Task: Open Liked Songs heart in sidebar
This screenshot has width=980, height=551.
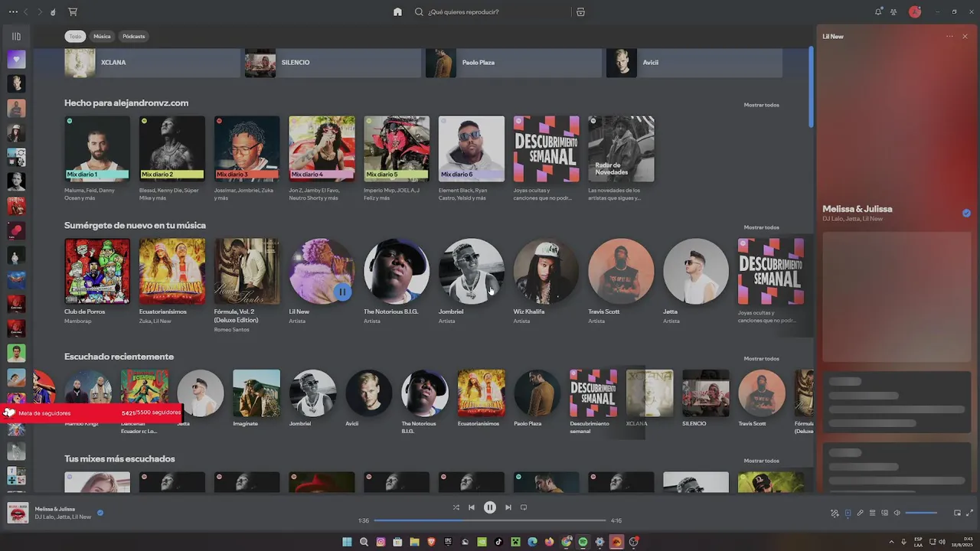Action: coord(16,59)
